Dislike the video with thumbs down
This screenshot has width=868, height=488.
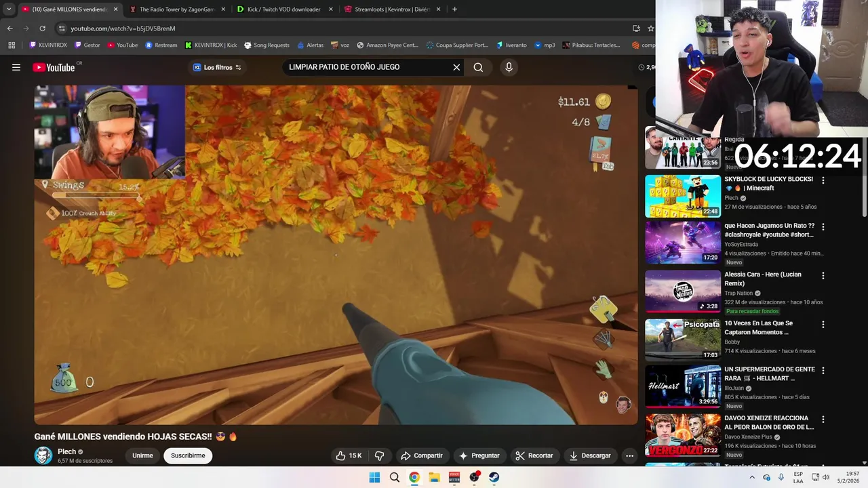(x=380, y=455)
